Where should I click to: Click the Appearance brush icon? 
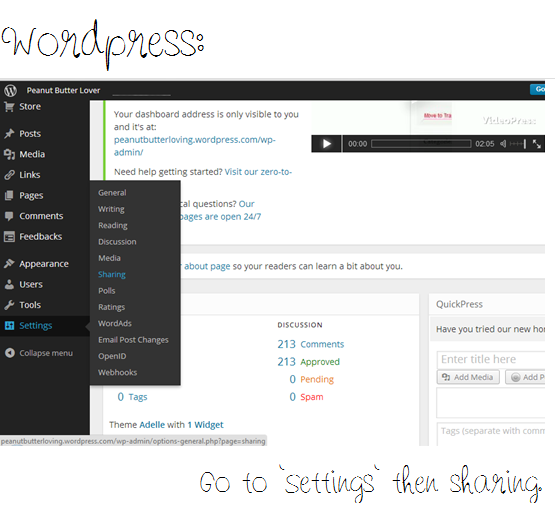tap(9, 264)
